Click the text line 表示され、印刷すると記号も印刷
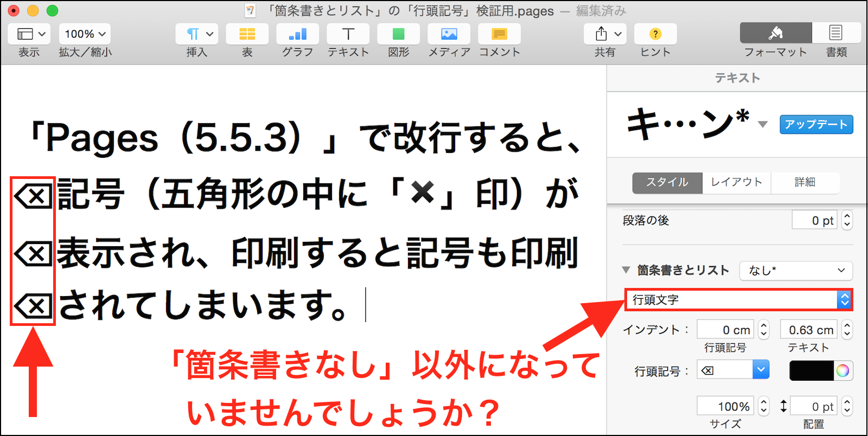 point(318,253)
